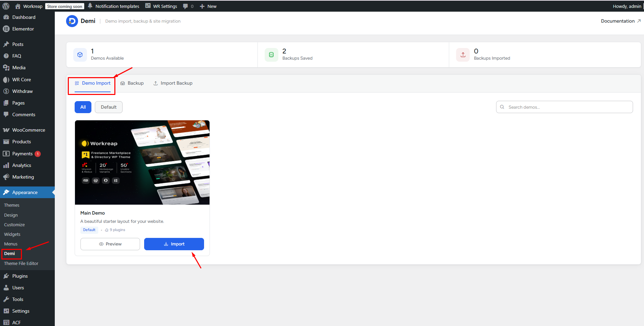
Task: Open WooCommerce in the admin sidebar
Action: [x=28, y=130]
